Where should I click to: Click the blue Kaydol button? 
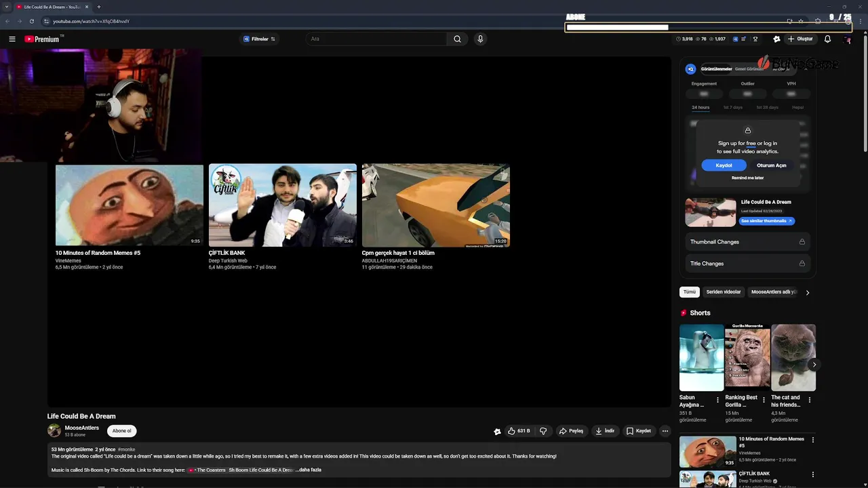click(x=724, y=165)
